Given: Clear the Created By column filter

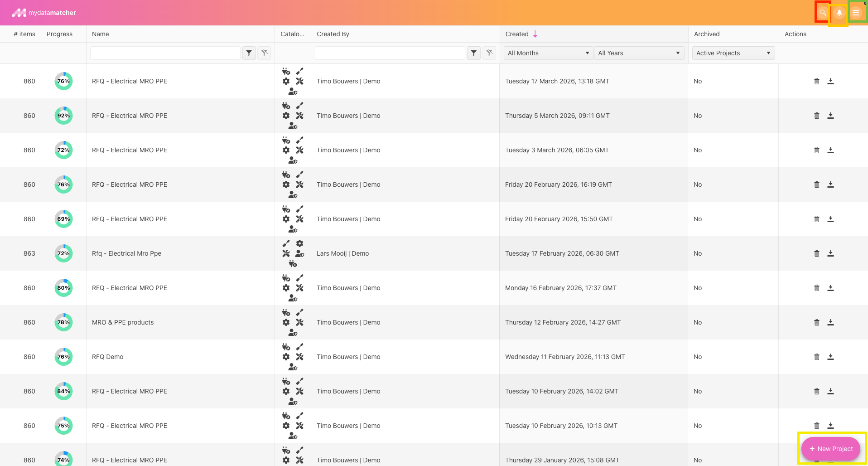Looking at the screenshot, I should [x=489, y=53].
